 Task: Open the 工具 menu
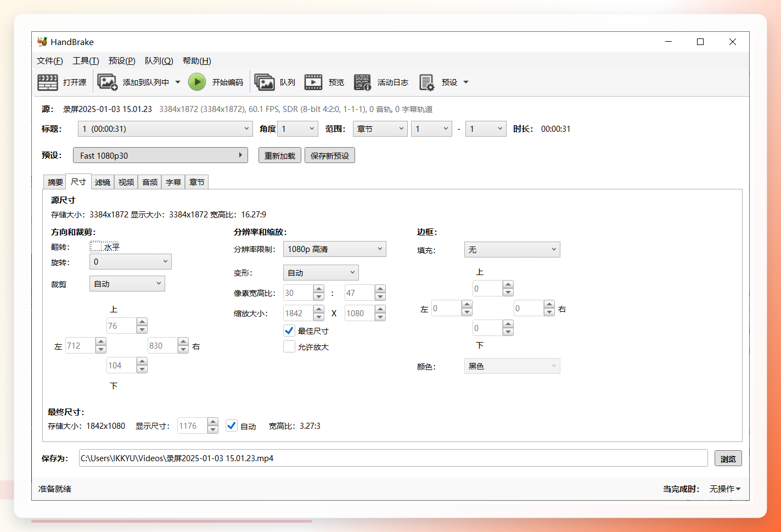click(x=86, y=60)
